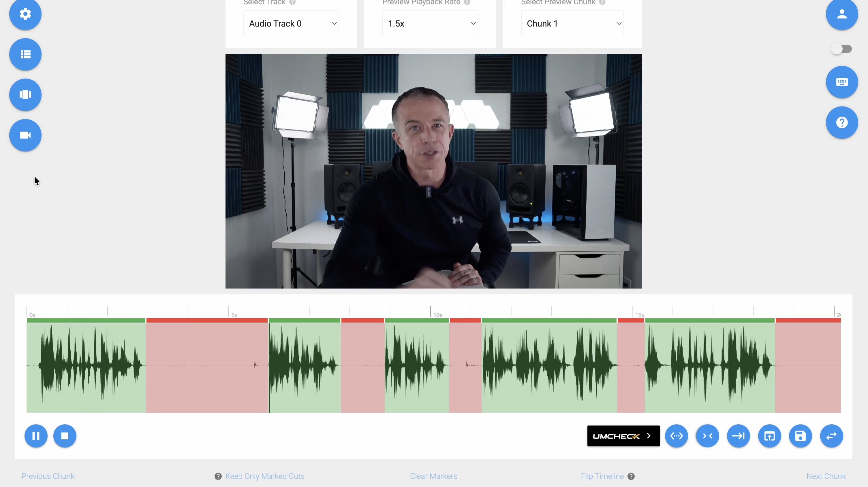The image size is (868, 487).
Task: Click the user account icon
Action: (x=841, y=14)
